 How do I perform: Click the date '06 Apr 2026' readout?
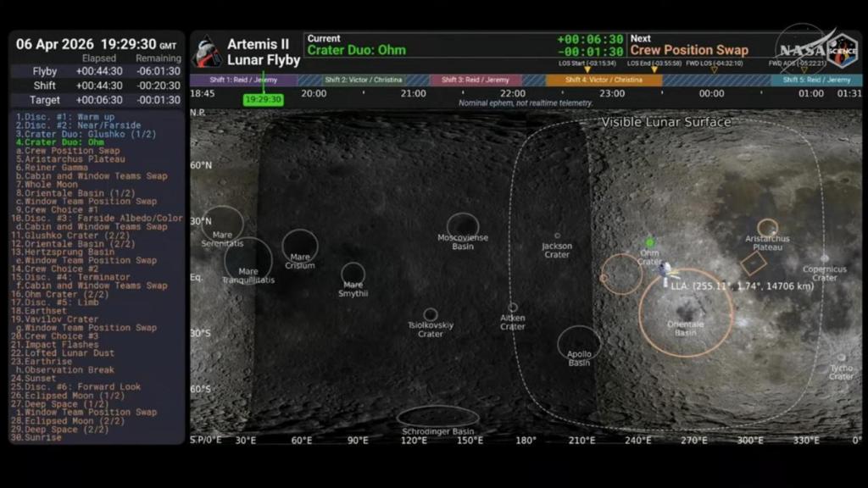[x=55, y=44]
